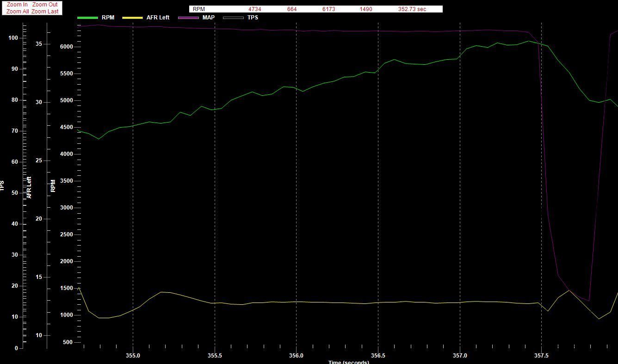Click the Zoom In button
This screenshot has height=364, width=618.
17,5
